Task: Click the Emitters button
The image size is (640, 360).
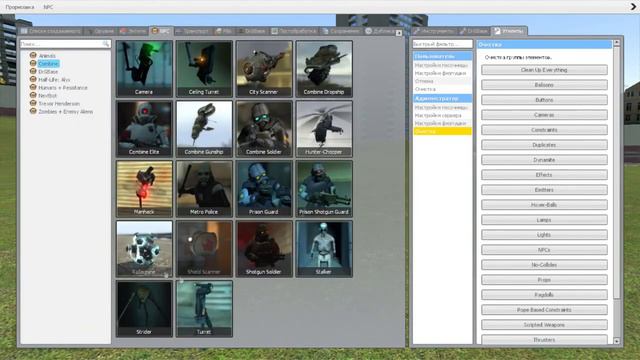Action: [544, 190]
